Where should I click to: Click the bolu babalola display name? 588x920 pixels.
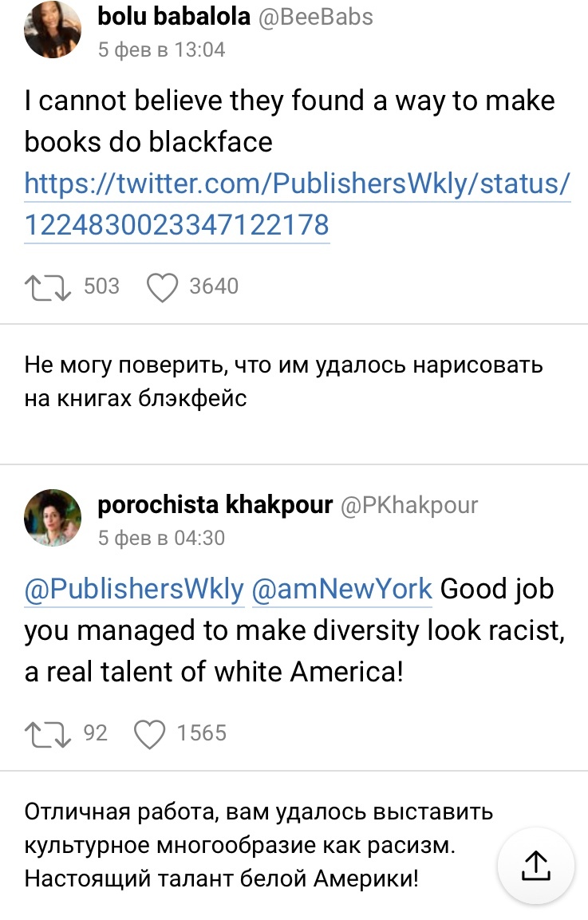point(174,17)
